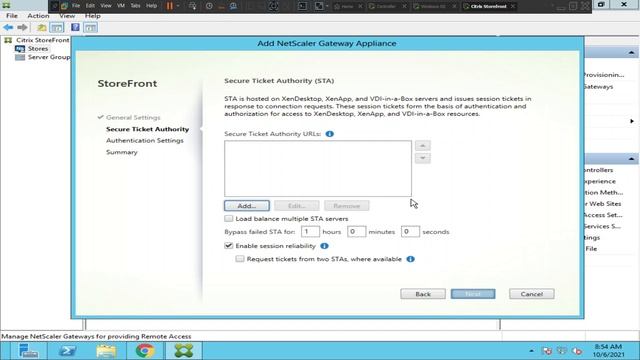Click the Next wizard button
The width and height of the screenshot is (640, 360).
[x=473, y=294]
